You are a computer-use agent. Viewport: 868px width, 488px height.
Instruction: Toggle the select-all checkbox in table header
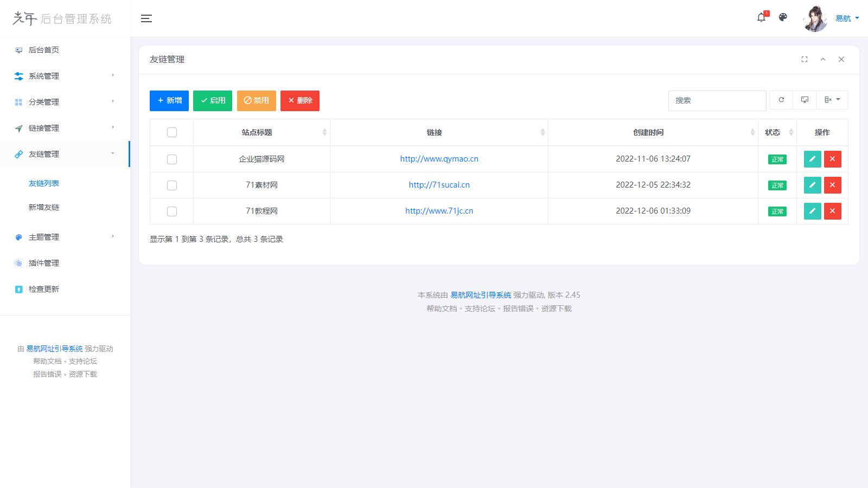coord(172,132)
